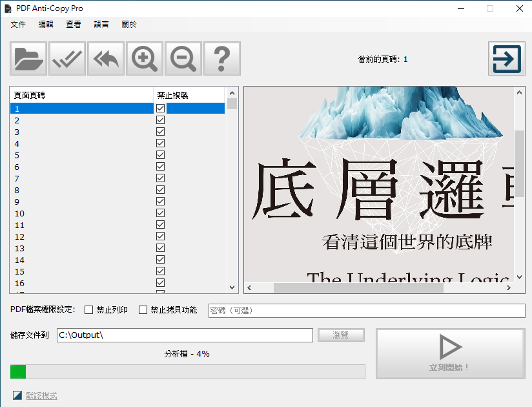Close the PDF Anti-Copy Pro window
532x407 pixels.
click(520, 8)
